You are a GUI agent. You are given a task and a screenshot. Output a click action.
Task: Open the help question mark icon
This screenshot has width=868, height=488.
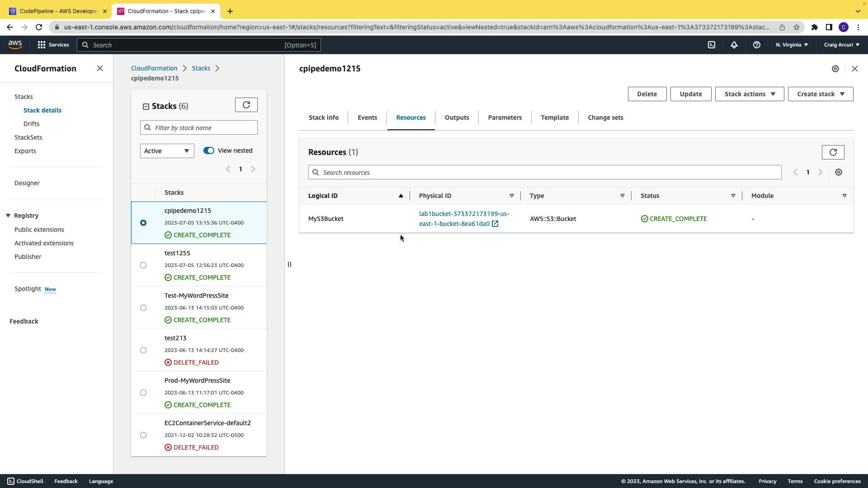(x=756, y=45)
